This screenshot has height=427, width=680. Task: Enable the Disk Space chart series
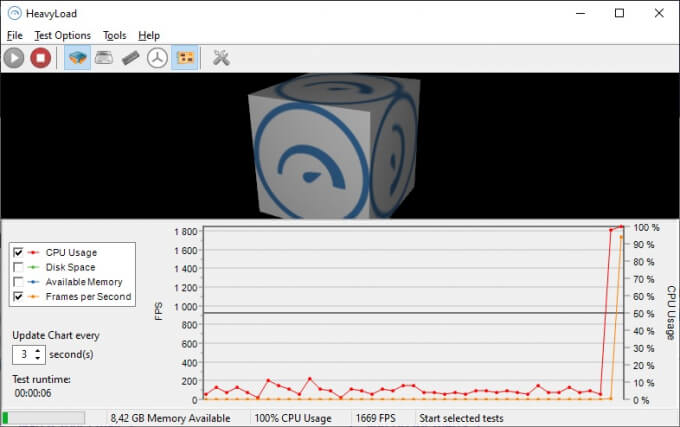(x=18, y=267)
